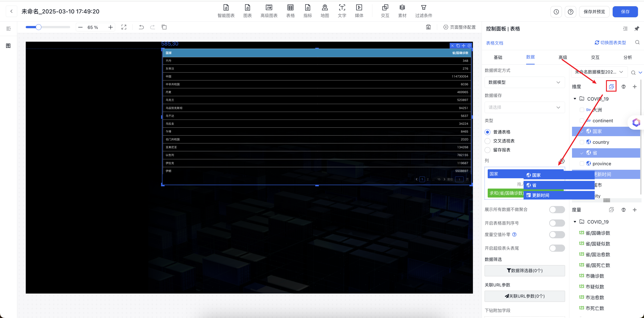Collapse the COVID_19 dimension folder
644x318 pixels.
pos(575,99)
